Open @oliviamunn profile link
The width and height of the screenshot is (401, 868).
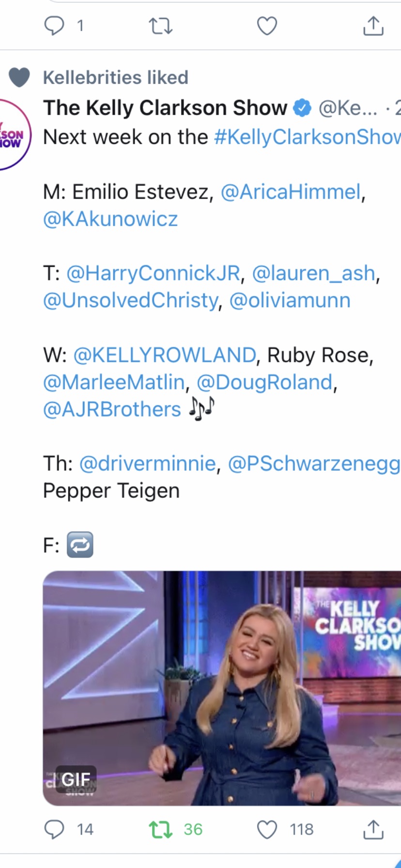tap(290, 300)
